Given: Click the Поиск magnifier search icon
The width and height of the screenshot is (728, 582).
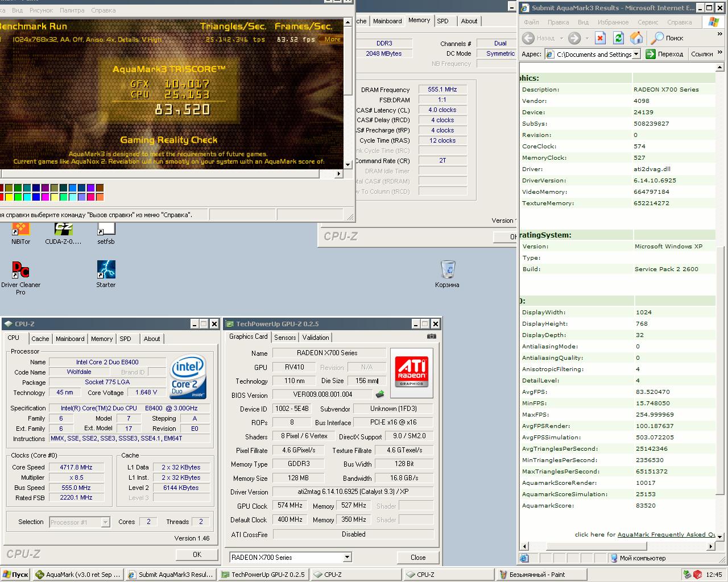Looking at the screenshot, I should point(657,38).
